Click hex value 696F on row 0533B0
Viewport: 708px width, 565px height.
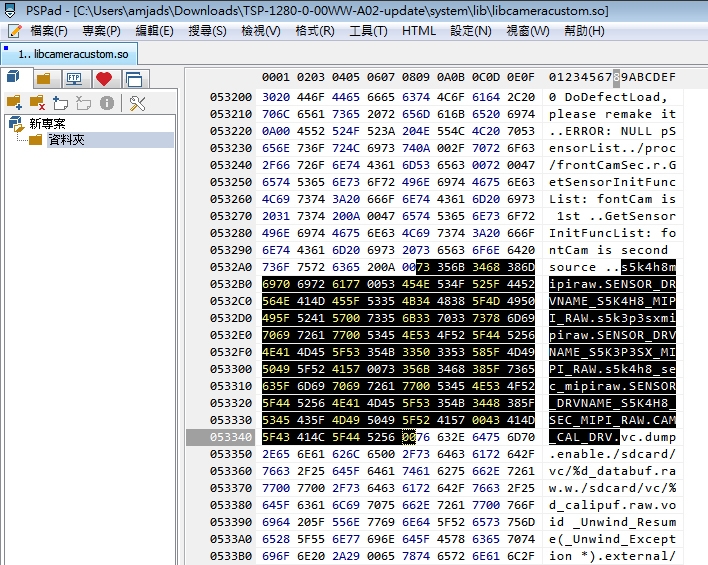click(x=276, y=556)
